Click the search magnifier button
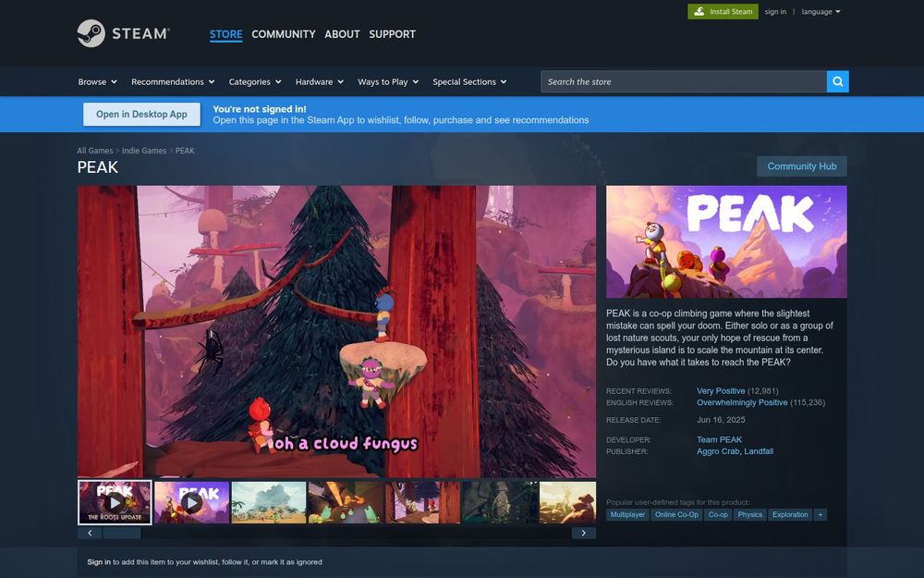 (x=837, y=81)
